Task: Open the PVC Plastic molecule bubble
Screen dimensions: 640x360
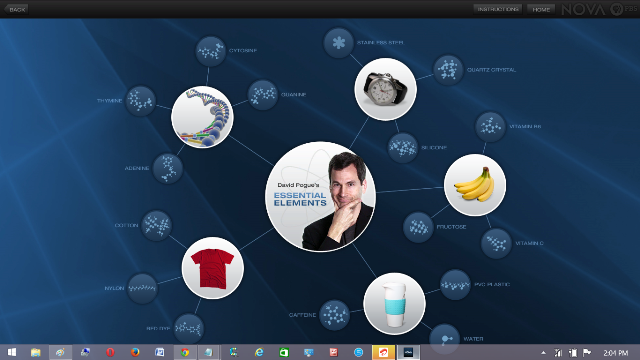Action: click(x=455, y=284)
